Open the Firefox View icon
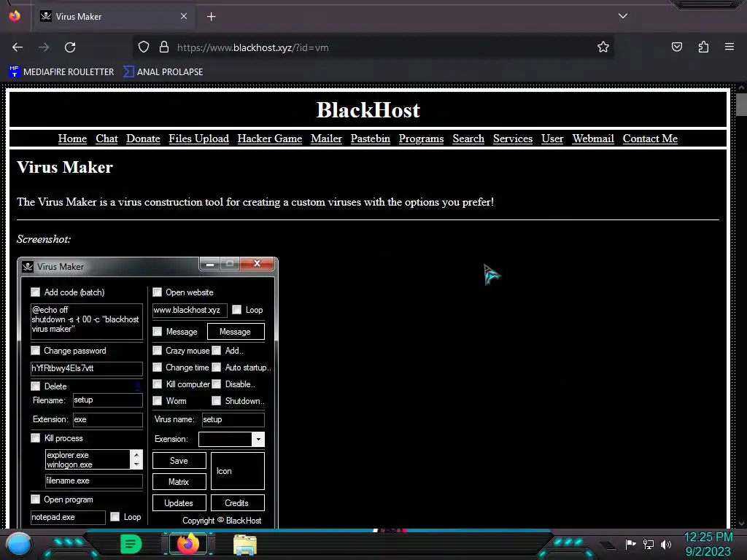 [15, 16]
